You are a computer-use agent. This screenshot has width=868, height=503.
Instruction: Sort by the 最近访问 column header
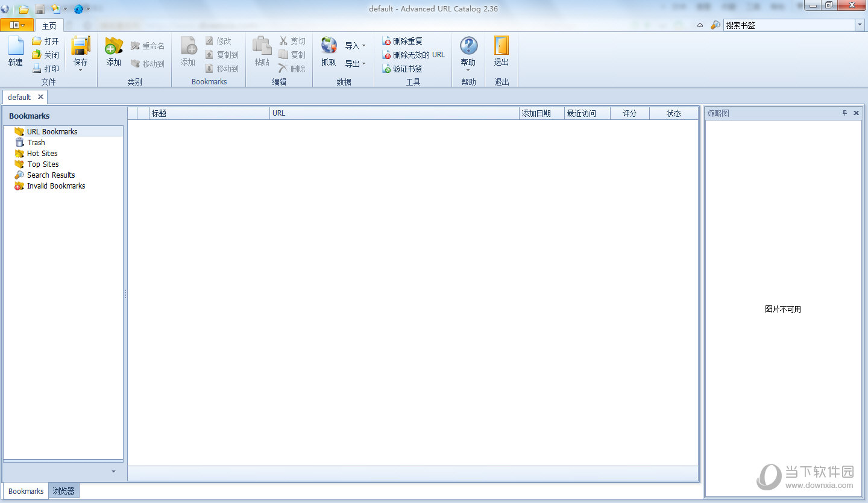coord(587,113)
